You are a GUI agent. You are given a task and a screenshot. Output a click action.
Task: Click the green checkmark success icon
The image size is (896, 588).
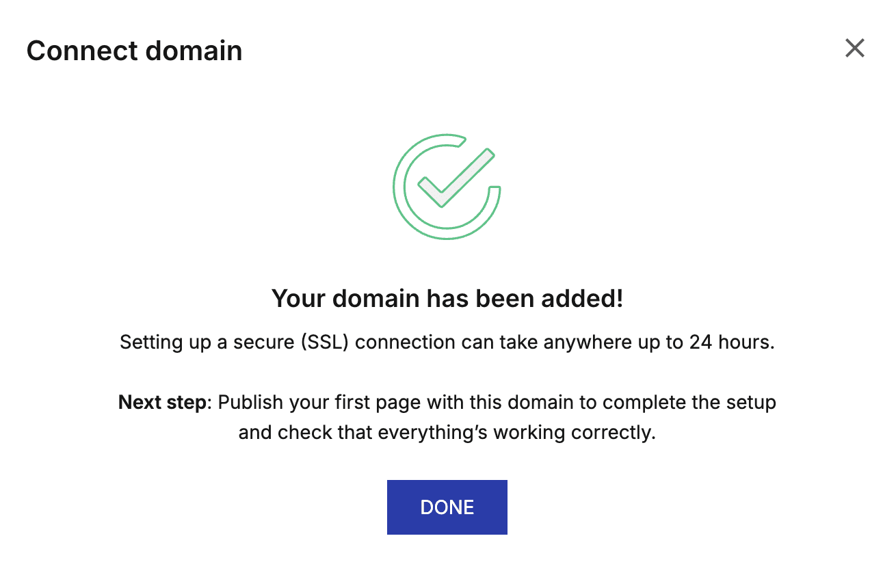[x=447, y=187]
